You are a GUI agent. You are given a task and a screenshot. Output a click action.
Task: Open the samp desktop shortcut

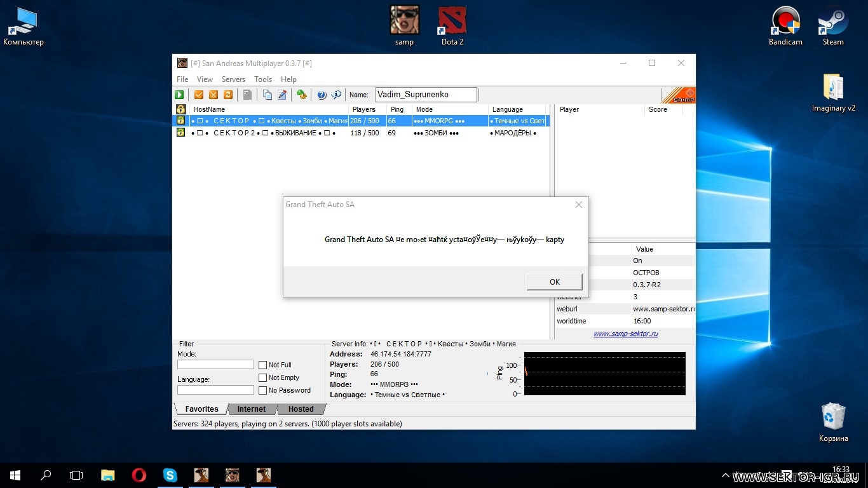click(404, 26)
